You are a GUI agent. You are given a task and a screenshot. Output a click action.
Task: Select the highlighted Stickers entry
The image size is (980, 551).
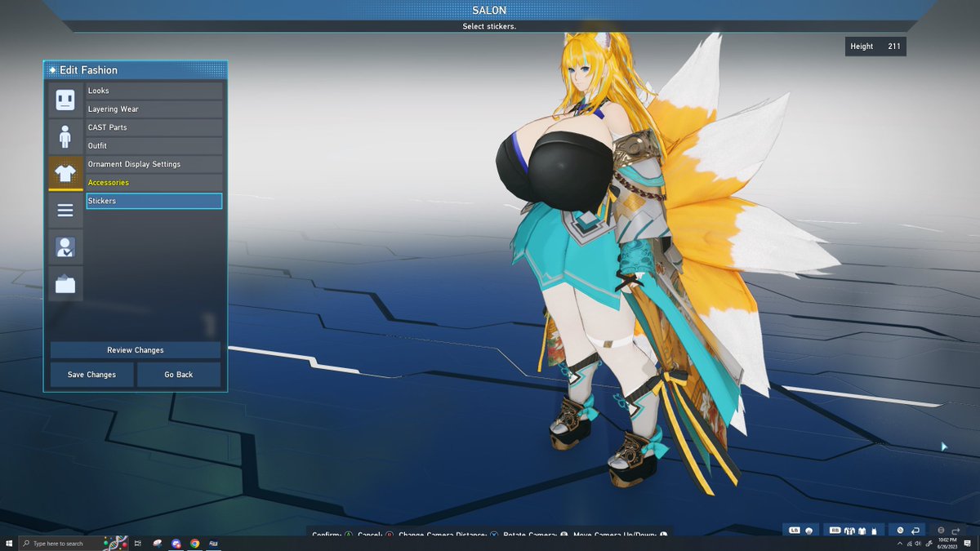coord(154,201)
